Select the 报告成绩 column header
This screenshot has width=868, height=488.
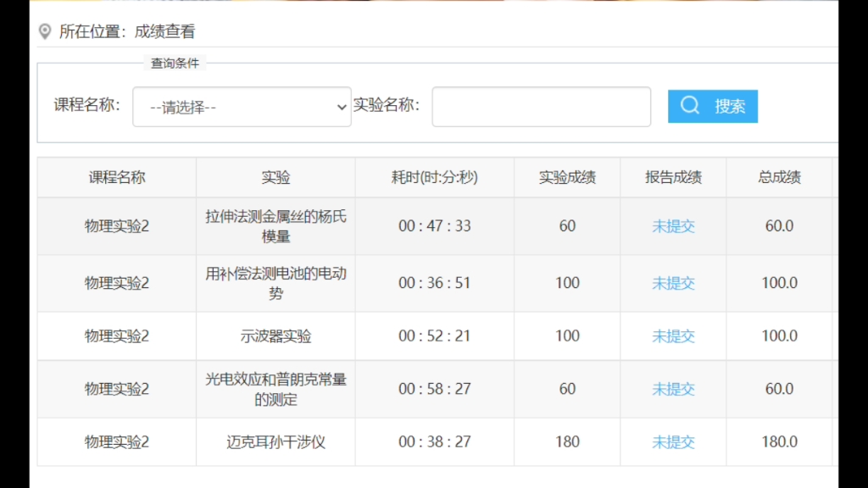[x=673, y=176]
